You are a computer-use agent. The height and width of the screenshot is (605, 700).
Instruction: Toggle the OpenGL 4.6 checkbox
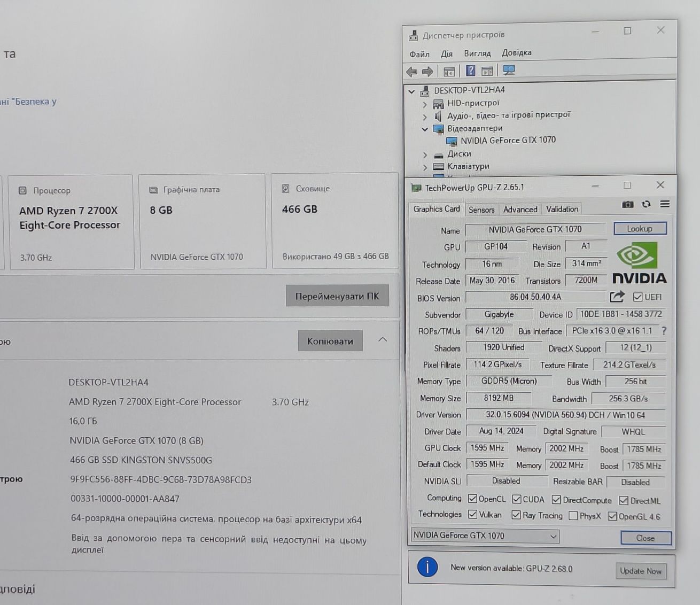[612, 516]
